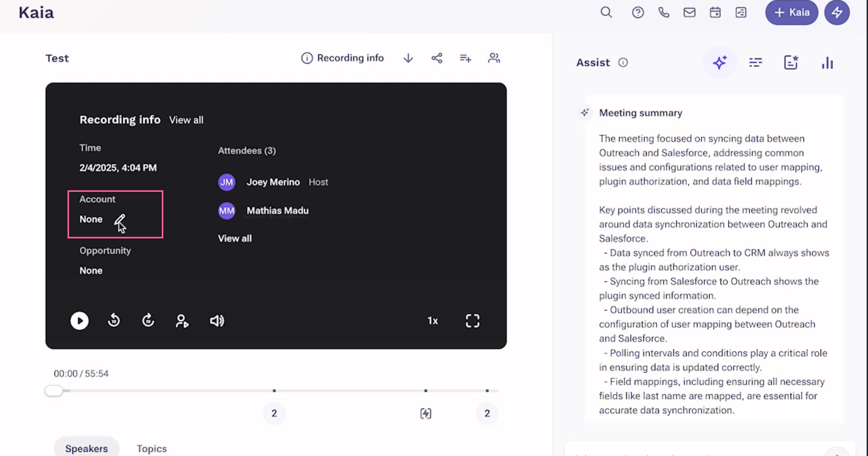Click View all beside Recording info
This screenshot has width=868, height=456.
186,120
